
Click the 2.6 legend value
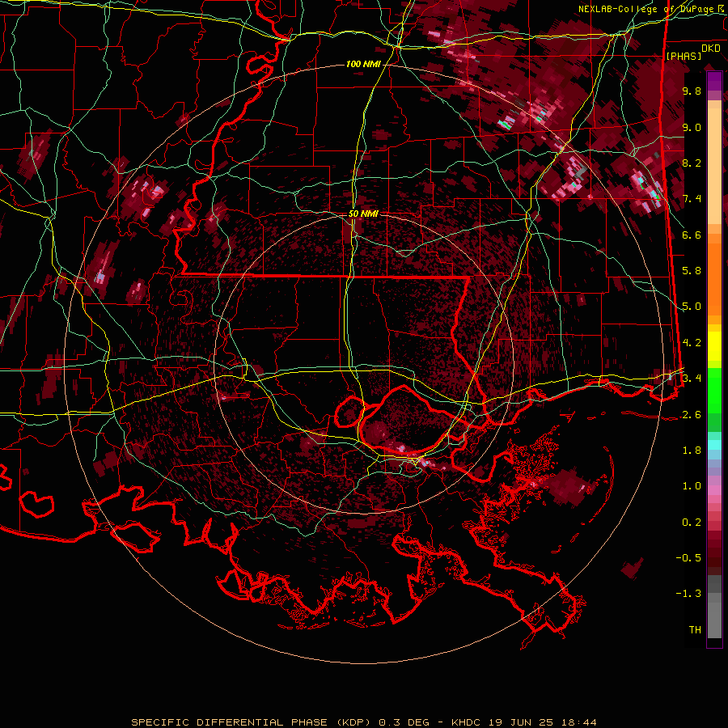[692, 415]
